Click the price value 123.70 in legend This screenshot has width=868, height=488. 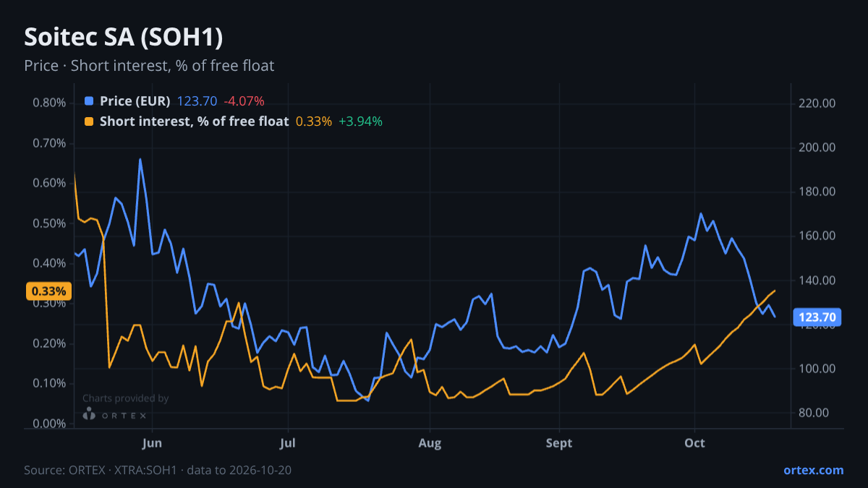197,100
